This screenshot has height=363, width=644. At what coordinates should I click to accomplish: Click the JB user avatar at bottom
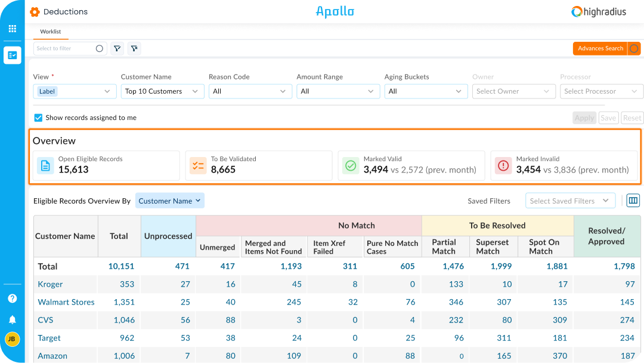(12, 338)
